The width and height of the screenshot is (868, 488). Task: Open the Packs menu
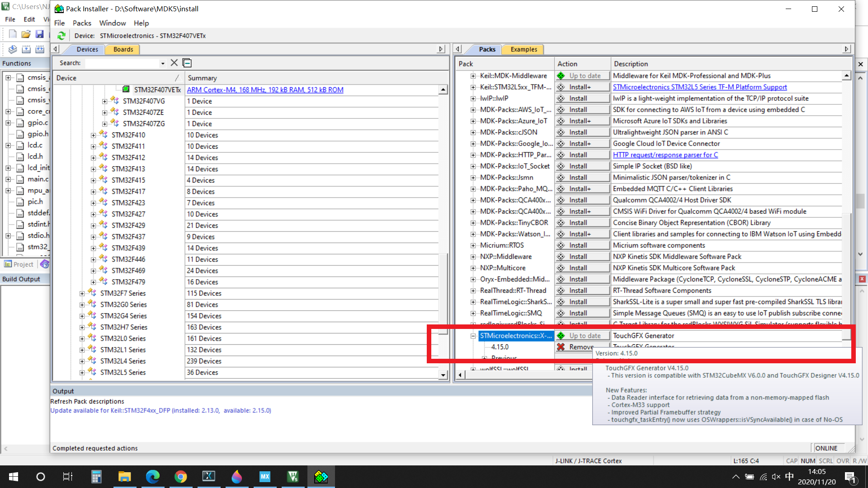coord(82,23)
